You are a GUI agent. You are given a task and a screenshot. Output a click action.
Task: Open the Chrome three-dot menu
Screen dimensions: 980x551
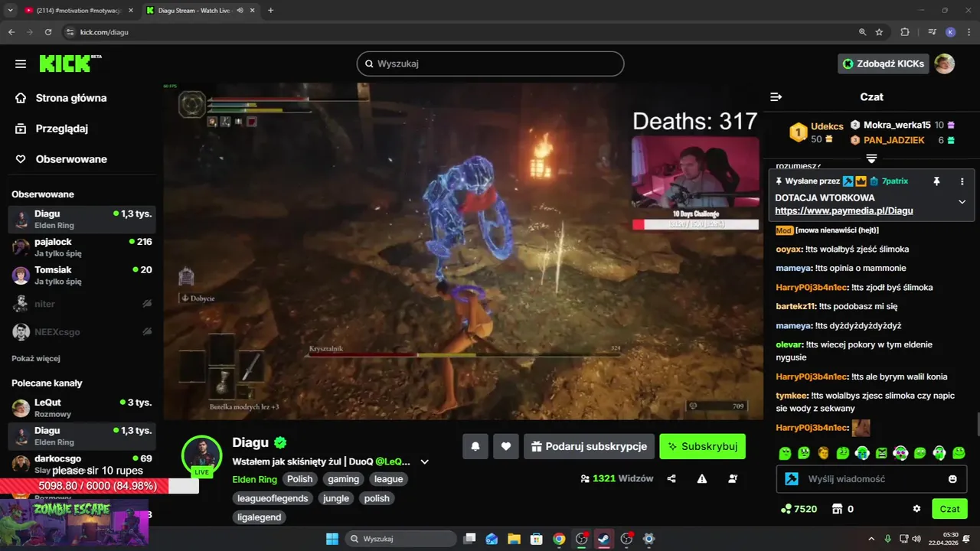(x=969, y=32)
